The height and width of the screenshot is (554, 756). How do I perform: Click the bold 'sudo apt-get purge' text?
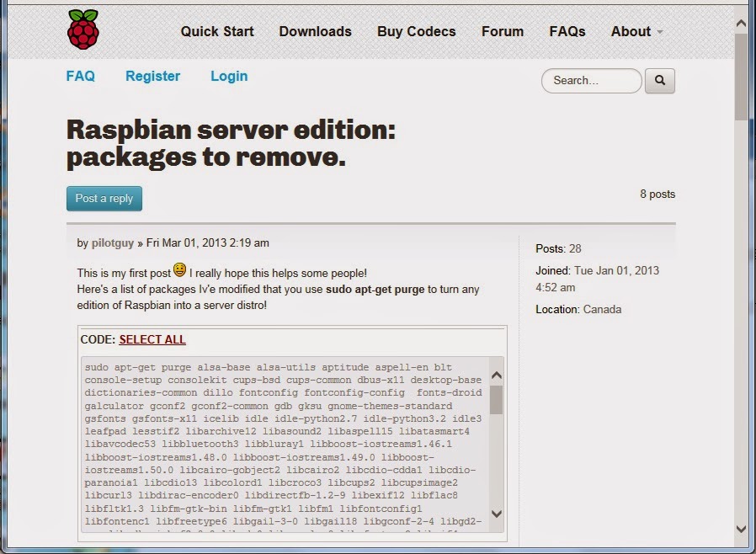[375, 290]
